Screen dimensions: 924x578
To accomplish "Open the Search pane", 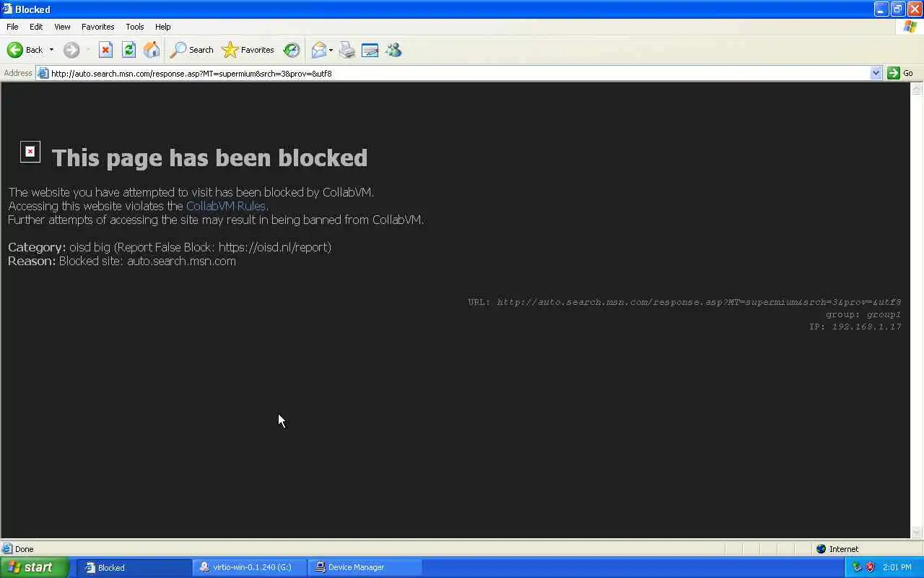I will point(191,50).
